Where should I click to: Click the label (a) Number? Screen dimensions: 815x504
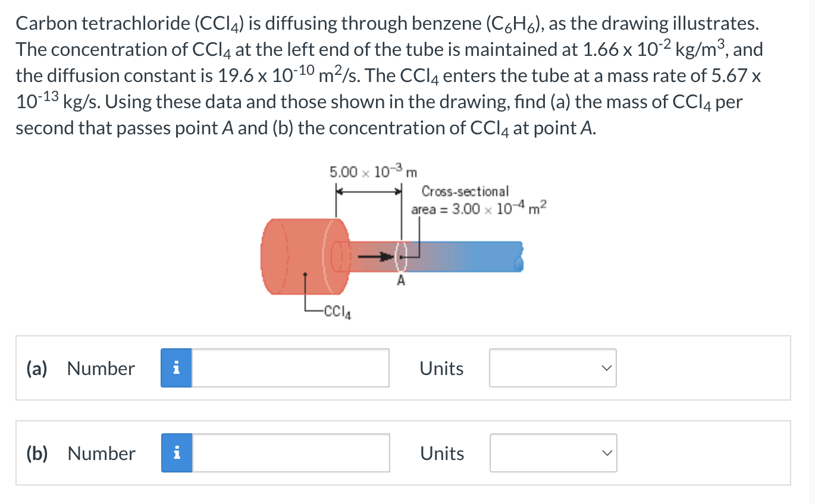[80, 368]
